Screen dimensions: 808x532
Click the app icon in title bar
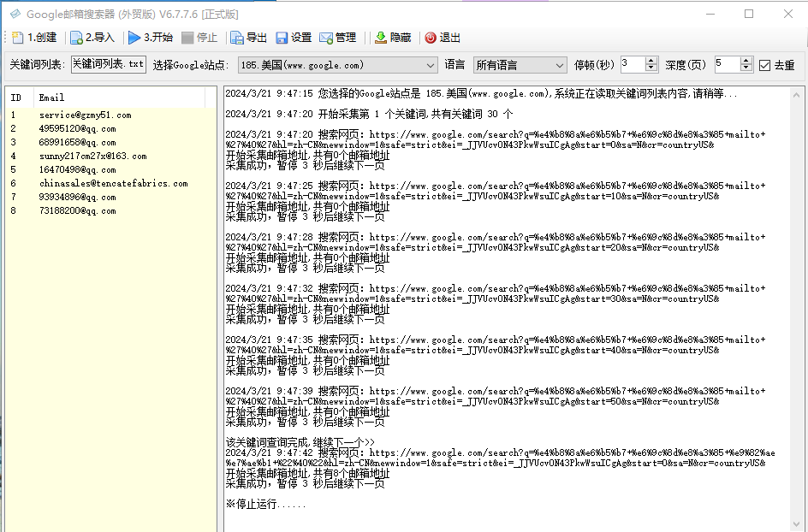coord(15,14)
